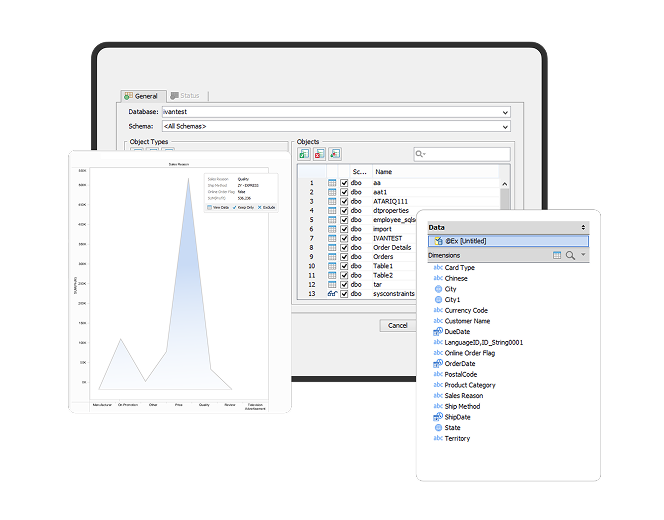Click the view icon in row sysconstraints
The image size is (664, 520).
click(332, 294)
